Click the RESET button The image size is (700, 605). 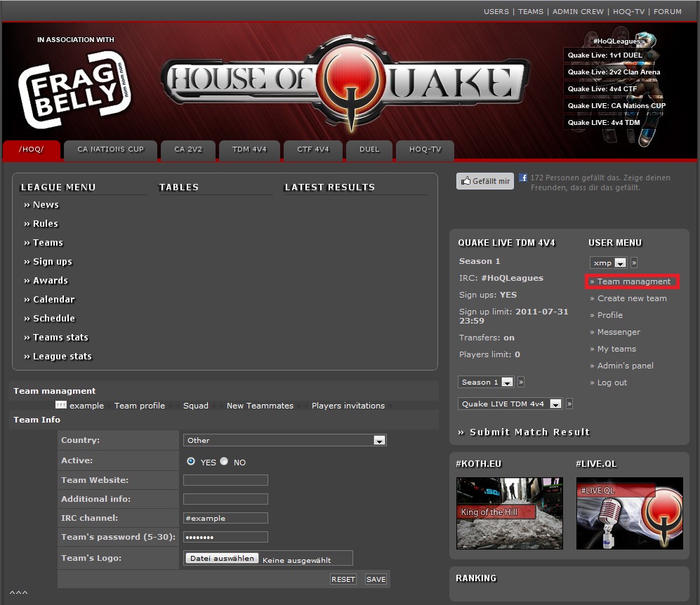pyautogui.click(x=343, y=579)
